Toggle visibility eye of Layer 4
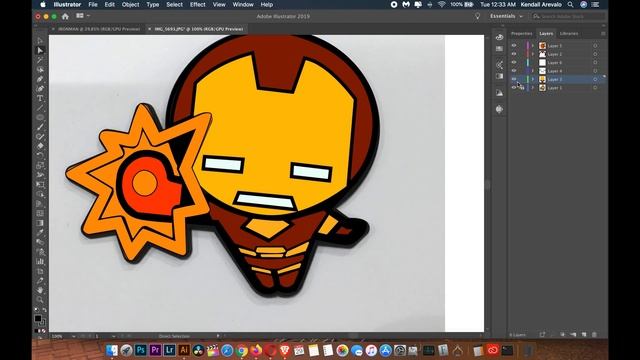The image size is (640, 360). (514, 71)
